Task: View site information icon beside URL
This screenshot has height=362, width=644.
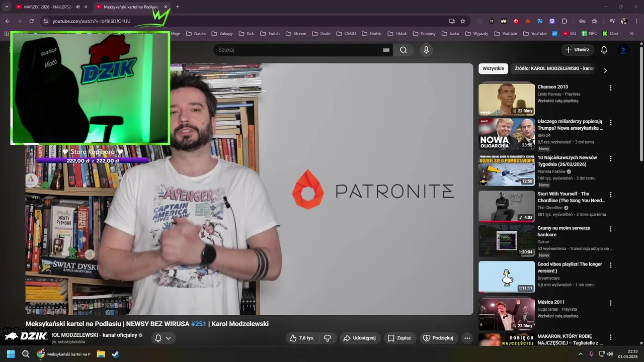Action: (x=45, y=21)
